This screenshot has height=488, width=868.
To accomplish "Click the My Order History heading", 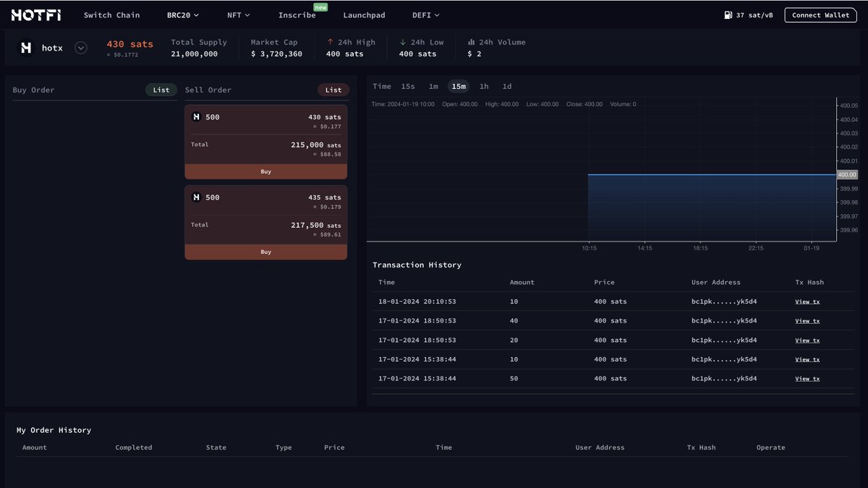I will point(54,430).
